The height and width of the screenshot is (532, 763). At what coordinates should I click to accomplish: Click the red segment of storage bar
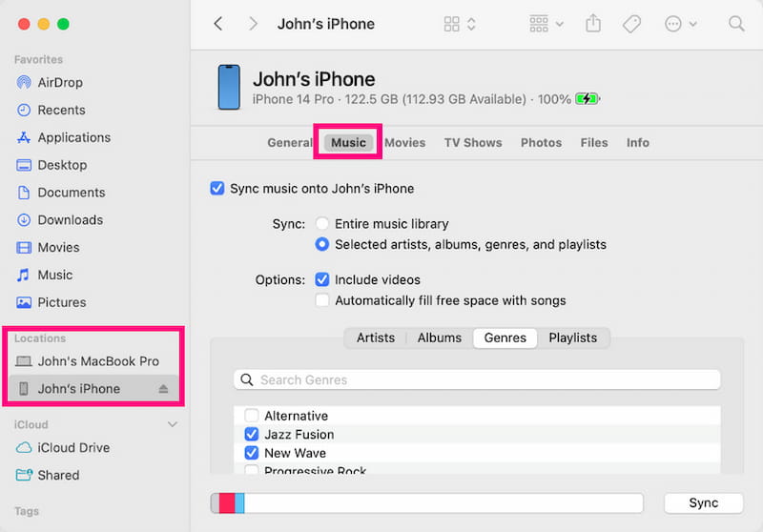point(227,502)
